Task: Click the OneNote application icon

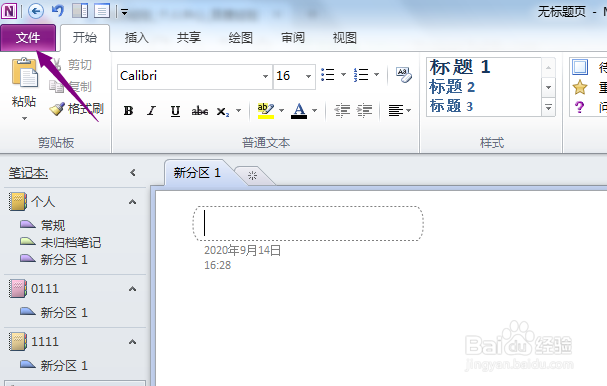Action: coord(9,11)
